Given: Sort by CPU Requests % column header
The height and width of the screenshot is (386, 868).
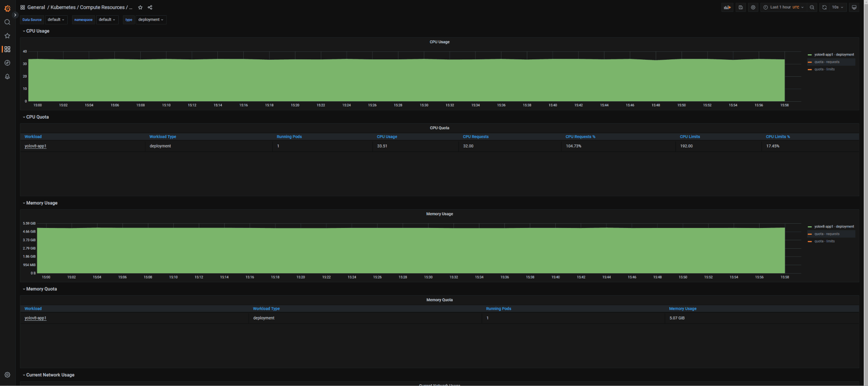Looking at the screenshot, I should pos(580,137).
